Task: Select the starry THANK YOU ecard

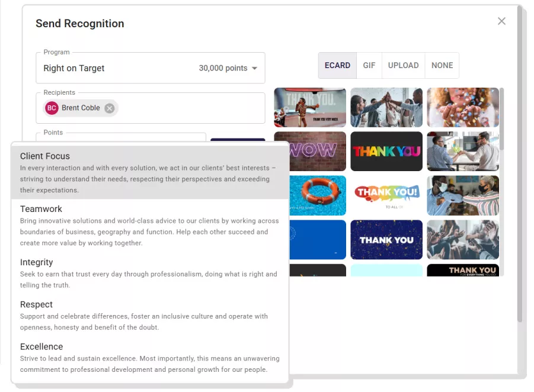Action: (386, 239)
